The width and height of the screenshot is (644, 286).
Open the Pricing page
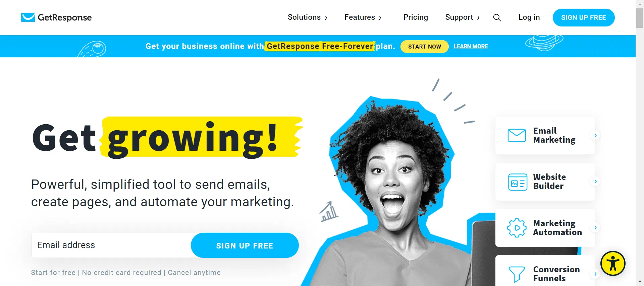416,17
